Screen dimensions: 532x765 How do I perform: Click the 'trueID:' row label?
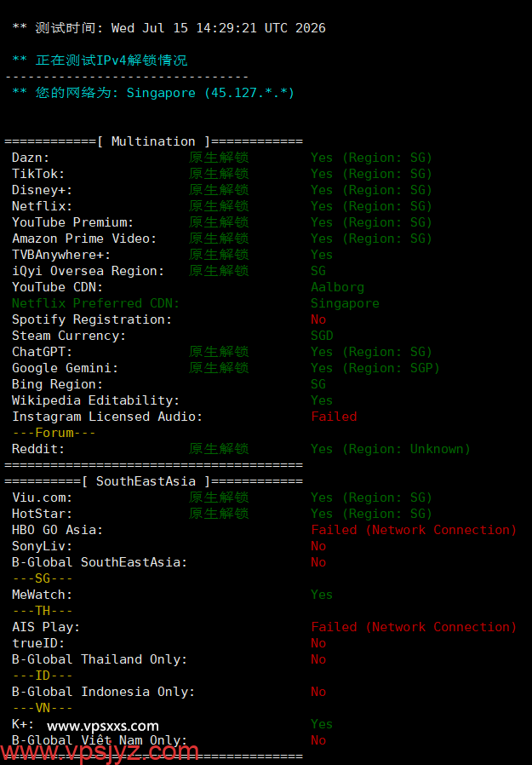(x=38, y=643)
